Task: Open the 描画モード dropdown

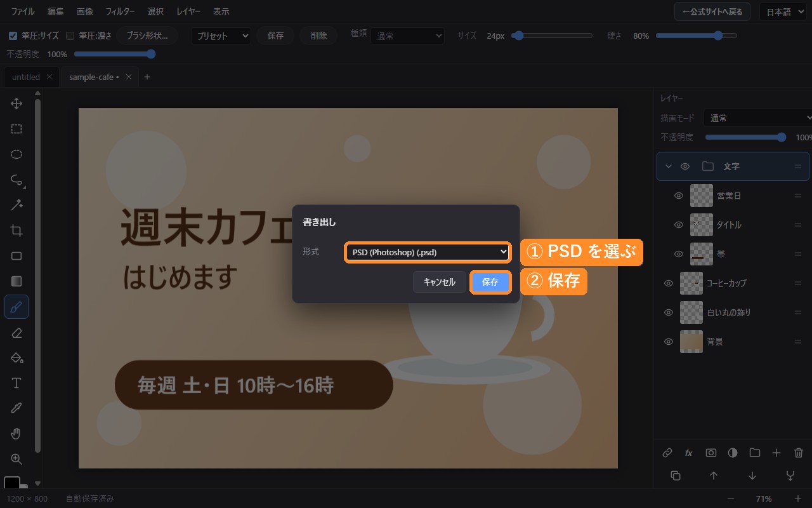Action: [758, 118]
